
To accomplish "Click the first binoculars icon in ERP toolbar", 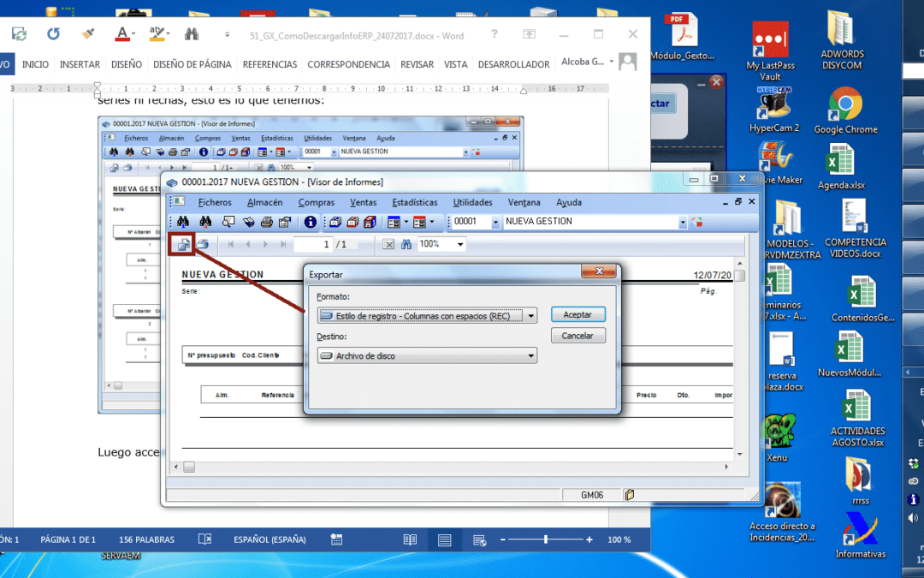I will click(x=183, y=222).
